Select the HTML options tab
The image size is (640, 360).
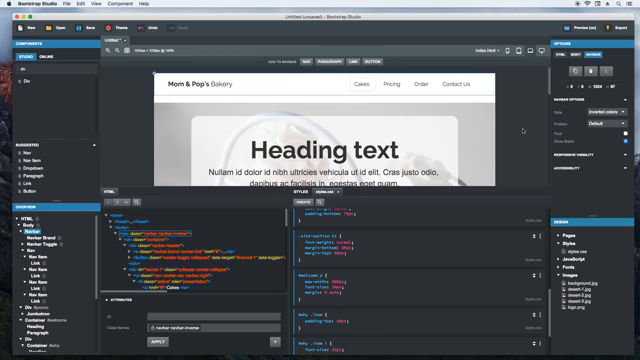pos(560,54)
